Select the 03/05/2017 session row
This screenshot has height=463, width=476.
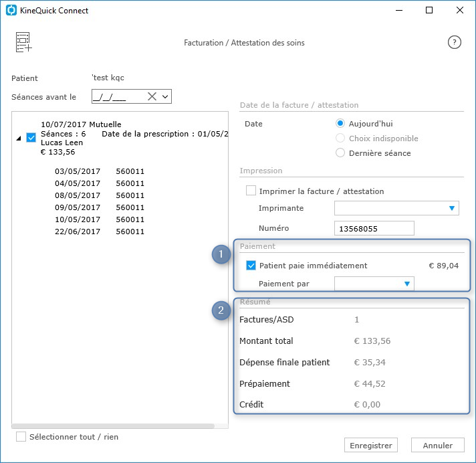pyautogui.click(x=99, y=171)
